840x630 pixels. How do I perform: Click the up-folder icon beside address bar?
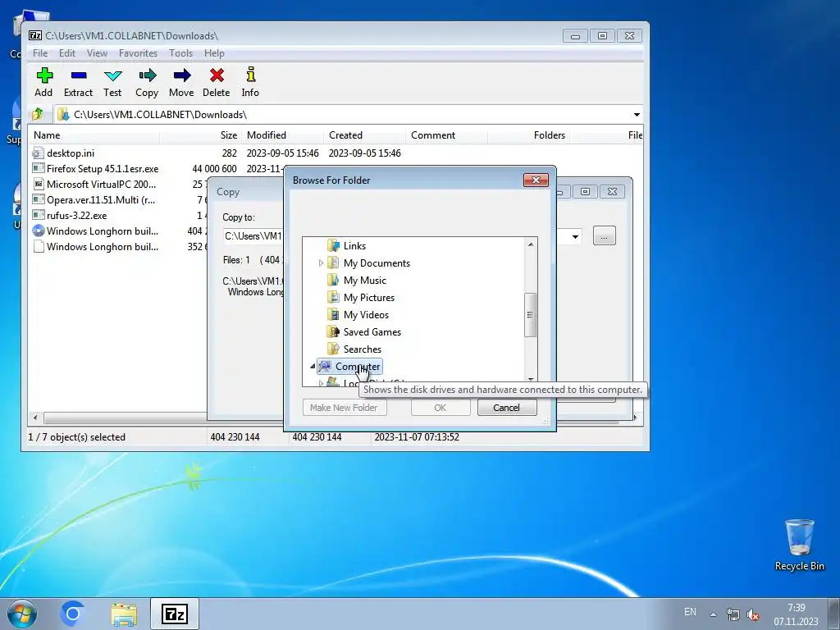(38, 114)
